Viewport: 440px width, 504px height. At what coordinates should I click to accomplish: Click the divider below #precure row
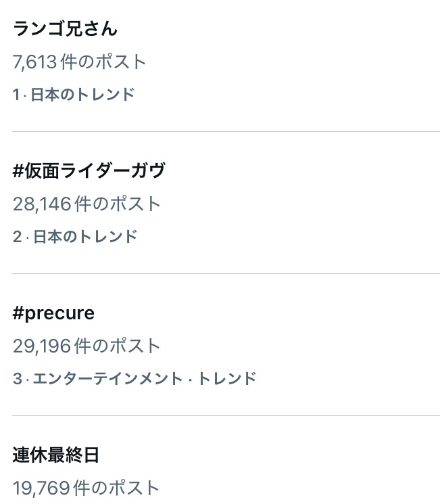point(226,415)
